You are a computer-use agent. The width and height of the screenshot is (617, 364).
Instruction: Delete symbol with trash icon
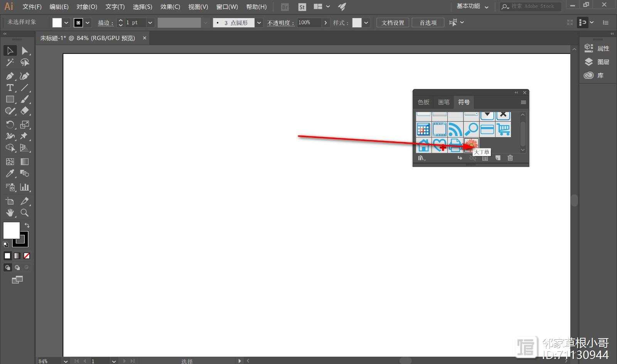coord(510,158)
